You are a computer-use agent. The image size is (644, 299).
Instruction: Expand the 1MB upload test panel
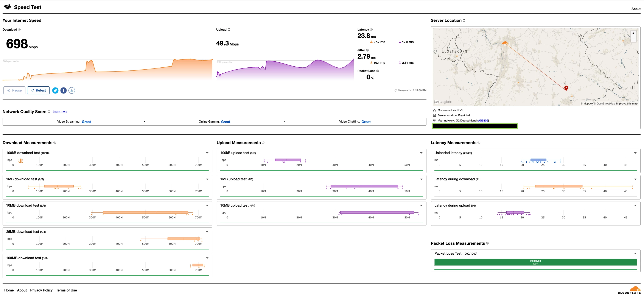pyautogui.click(x=421, y=179)
